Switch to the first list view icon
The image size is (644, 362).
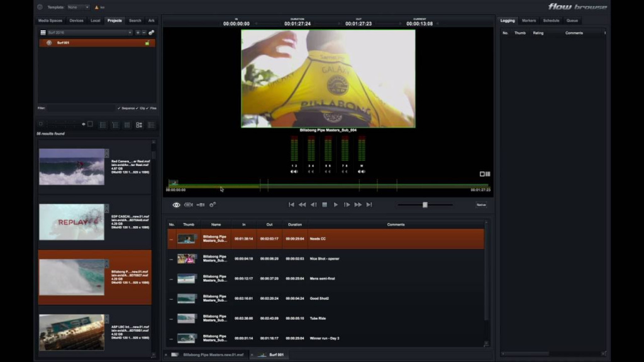coord(103,125)
